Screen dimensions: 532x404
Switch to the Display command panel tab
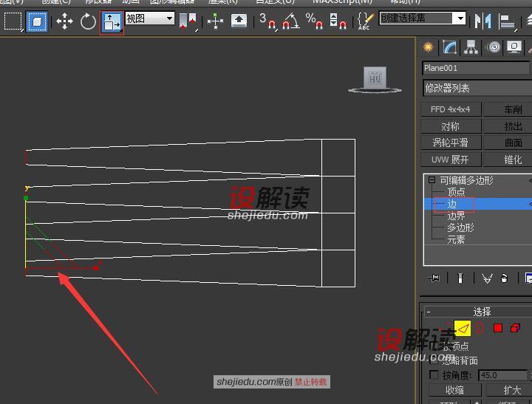[x=514, y=47]
